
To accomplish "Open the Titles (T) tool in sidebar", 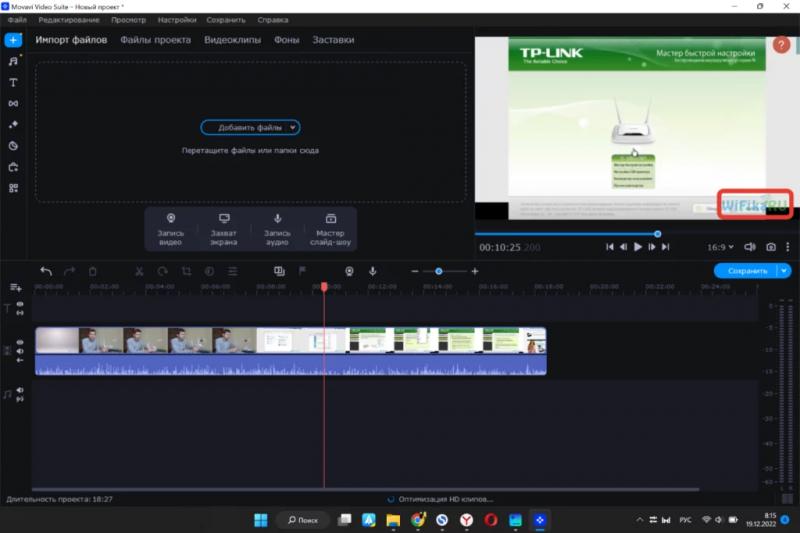I will (x=13, y=82).
